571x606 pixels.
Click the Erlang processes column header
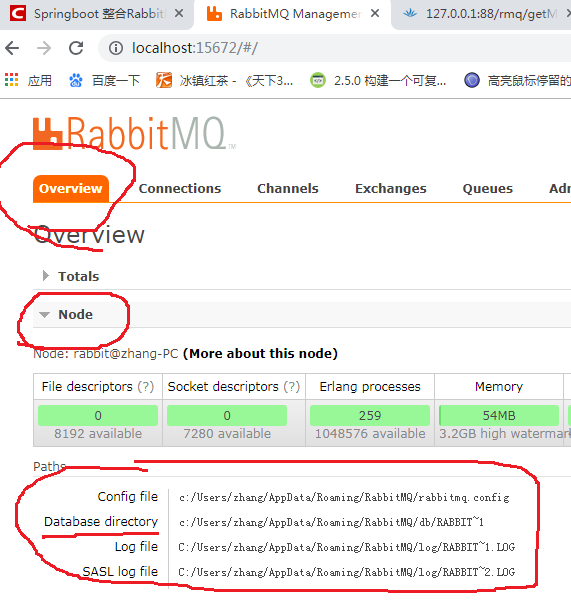click(370, 386)
